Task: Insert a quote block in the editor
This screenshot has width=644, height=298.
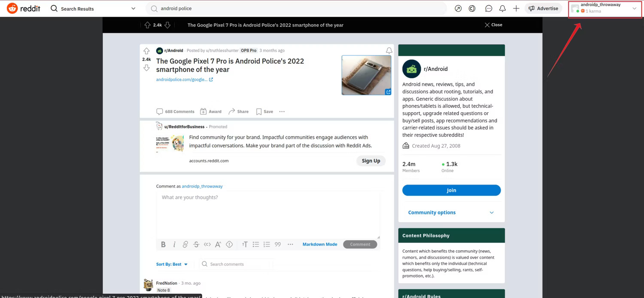Action: pos(278,244)
